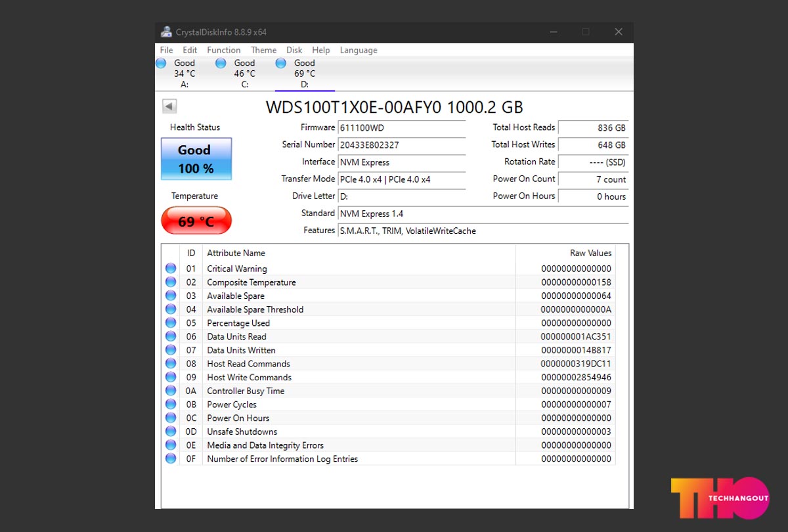Screen dimensions: 788x532
Task: Click status orb for Data Units Written
Action: pos(171,350)
